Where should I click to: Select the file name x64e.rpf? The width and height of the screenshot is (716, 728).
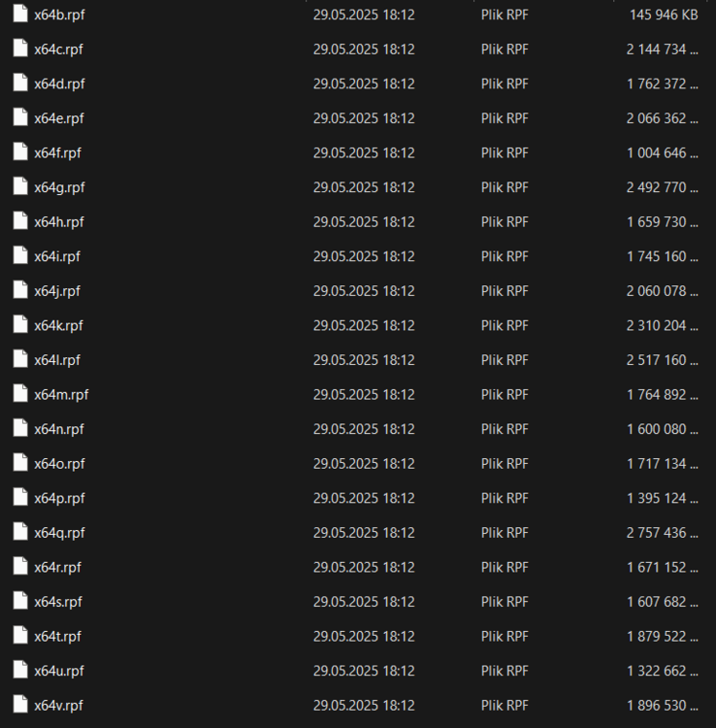[59, 118]
